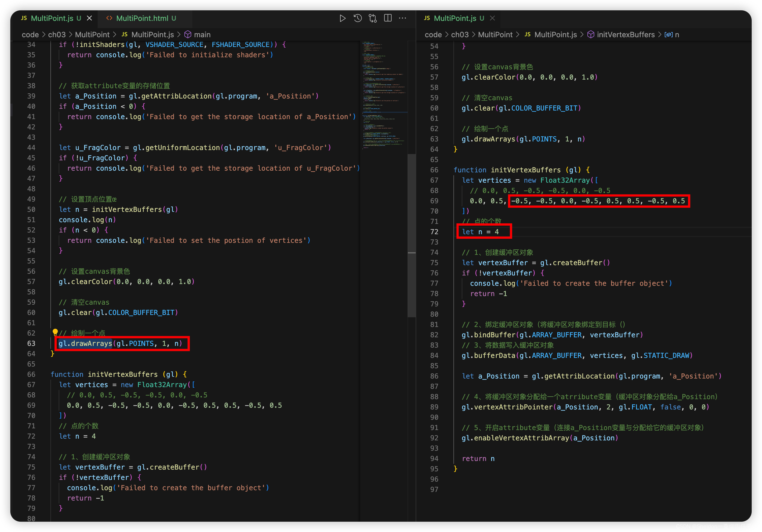This screenshot has height=532, width=762.
Task: Click MultiPoint.js file breadcrumb in left pane
Action: (152, 35)
